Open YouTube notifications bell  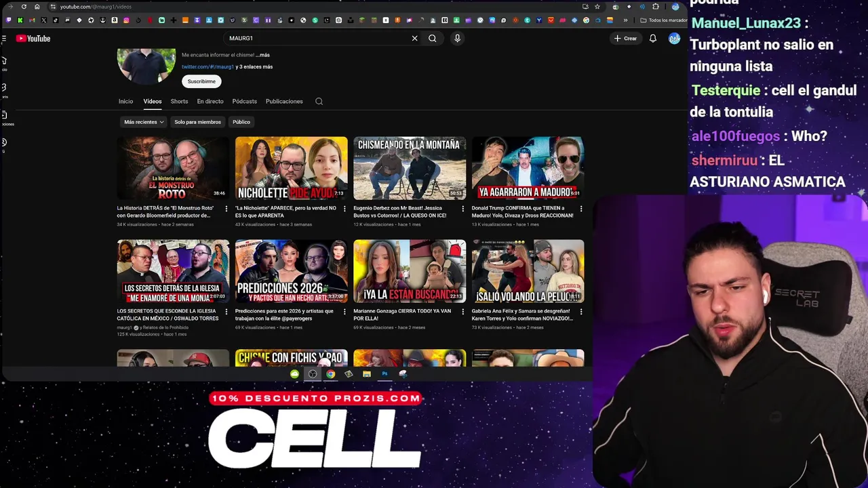coord(652,39)
